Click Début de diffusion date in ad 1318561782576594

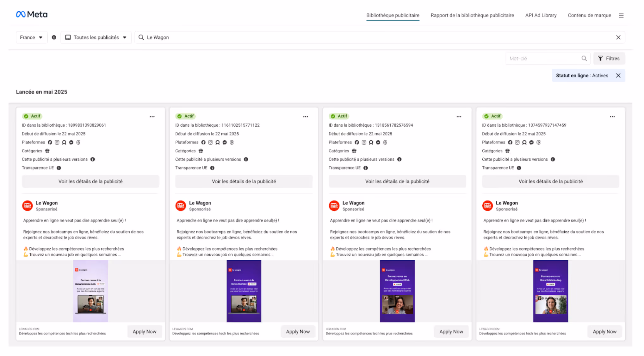(x=360, y=134)
